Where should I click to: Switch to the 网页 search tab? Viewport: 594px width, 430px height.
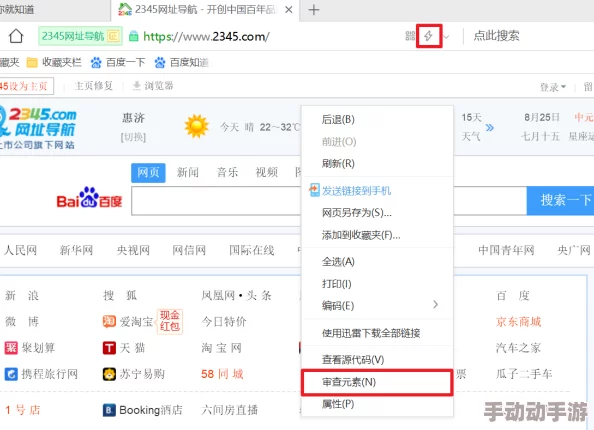coord(148,173)
